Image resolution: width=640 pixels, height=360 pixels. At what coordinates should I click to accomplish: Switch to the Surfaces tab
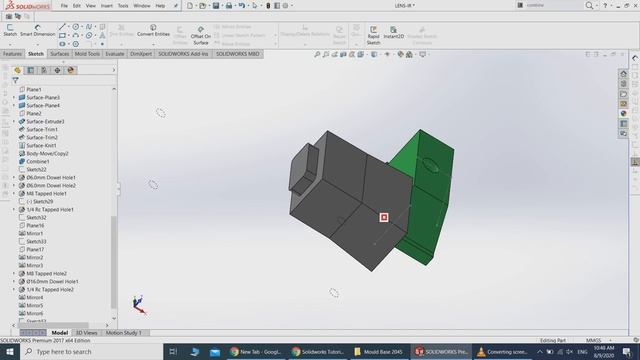click(60, 54)
